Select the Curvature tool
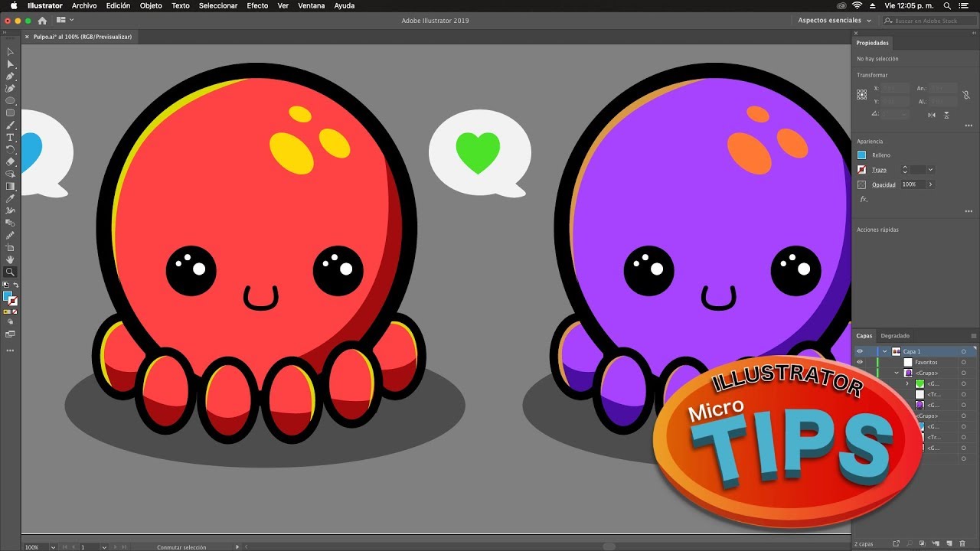Screen dimensions: 980x551 pos(10,89)
